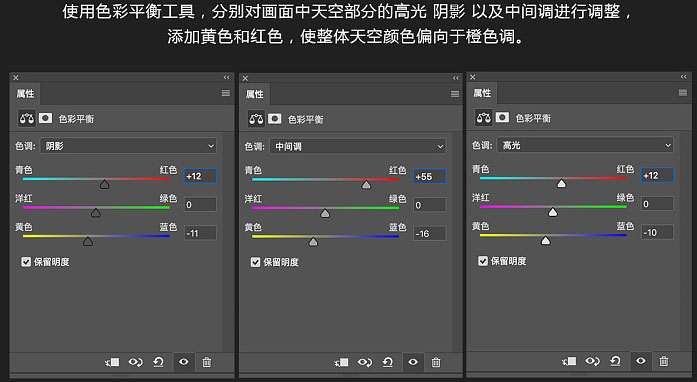Click the color balance scale icon in Midtones panel
The height and width of the screenshot is (382, 697).
click(256, 119)
